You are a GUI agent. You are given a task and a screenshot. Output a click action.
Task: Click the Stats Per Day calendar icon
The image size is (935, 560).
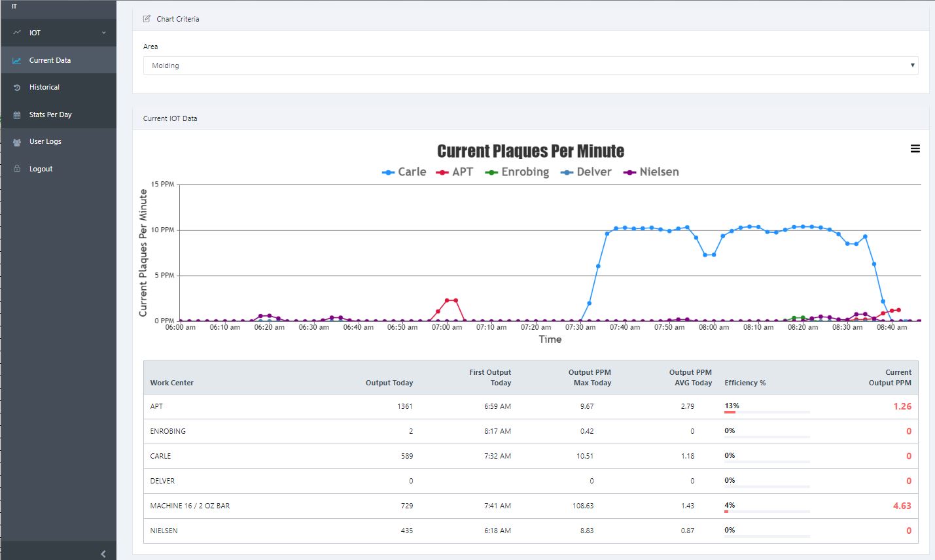[x=17, y=115]
